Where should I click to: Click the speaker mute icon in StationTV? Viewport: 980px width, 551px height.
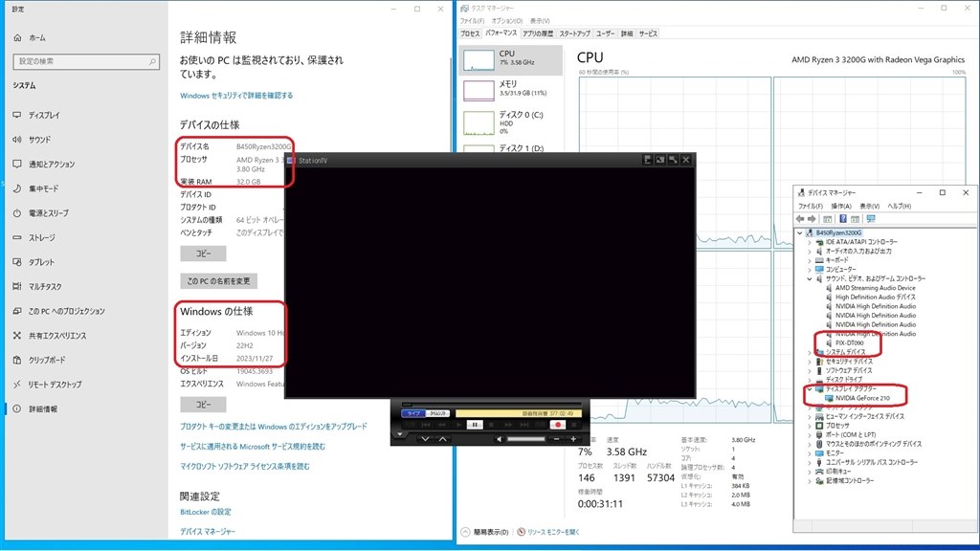click(x=499, y=439)
